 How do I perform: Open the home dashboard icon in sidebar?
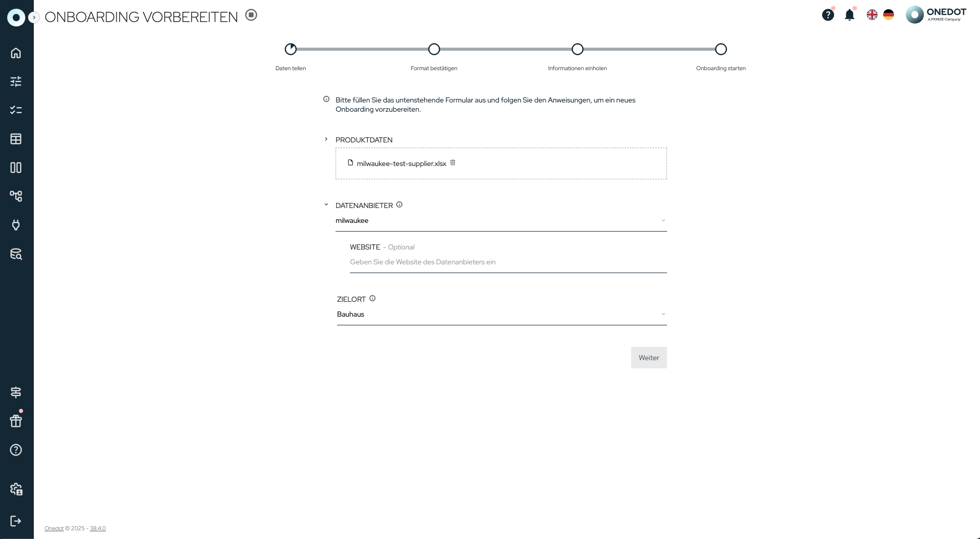(16, 53)
